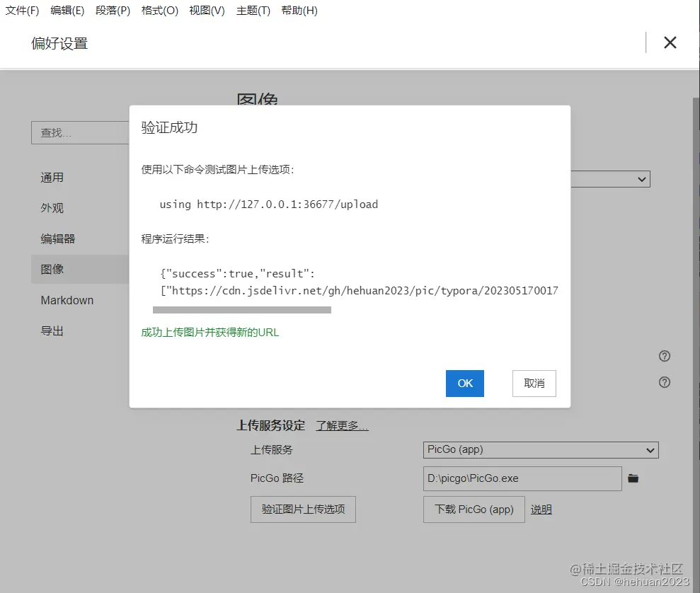The height and width of the screenshot is (593, 700).
Task: Select 图像 in the preferences sidebar
Action: (81, 269)
